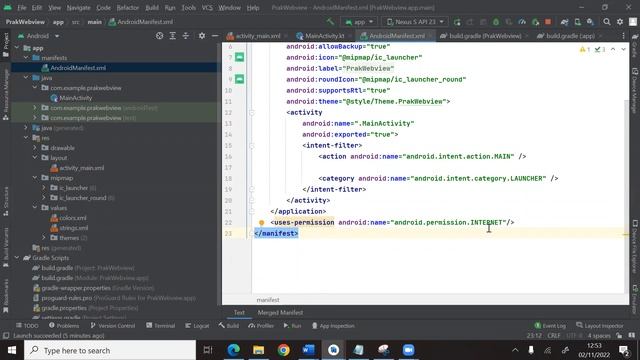The width and height of the screenshot is (640, 360).
Task: Click the gutter icon beside android:roundIcon line
Action: [x=240, y=79]
